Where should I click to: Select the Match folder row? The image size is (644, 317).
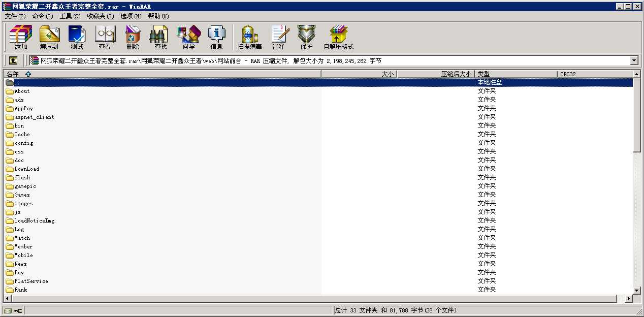(318, 238)
